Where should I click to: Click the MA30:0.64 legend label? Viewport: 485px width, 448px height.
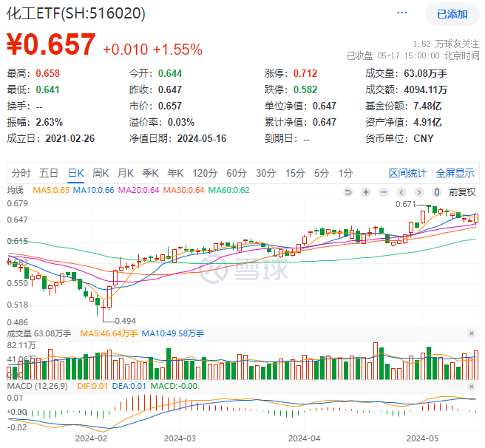[x=184, y=190]
